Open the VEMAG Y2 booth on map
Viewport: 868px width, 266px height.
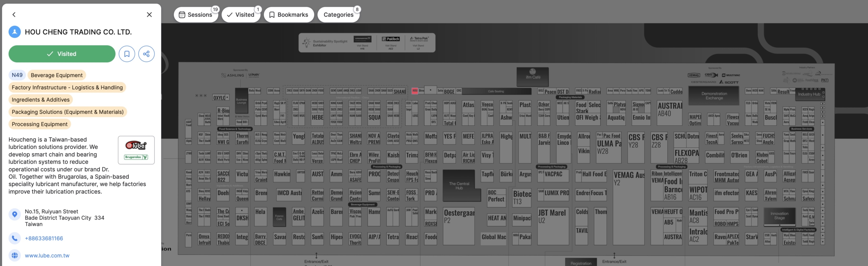[629, 207]
